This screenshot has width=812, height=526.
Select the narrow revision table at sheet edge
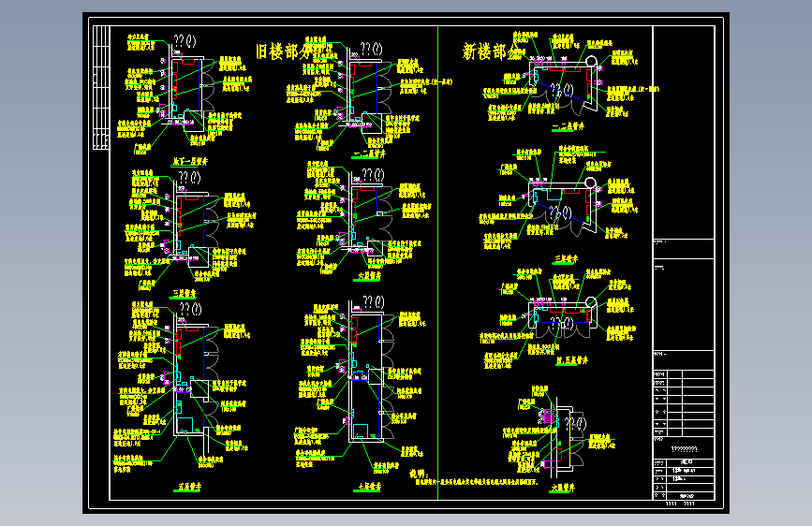101,87
